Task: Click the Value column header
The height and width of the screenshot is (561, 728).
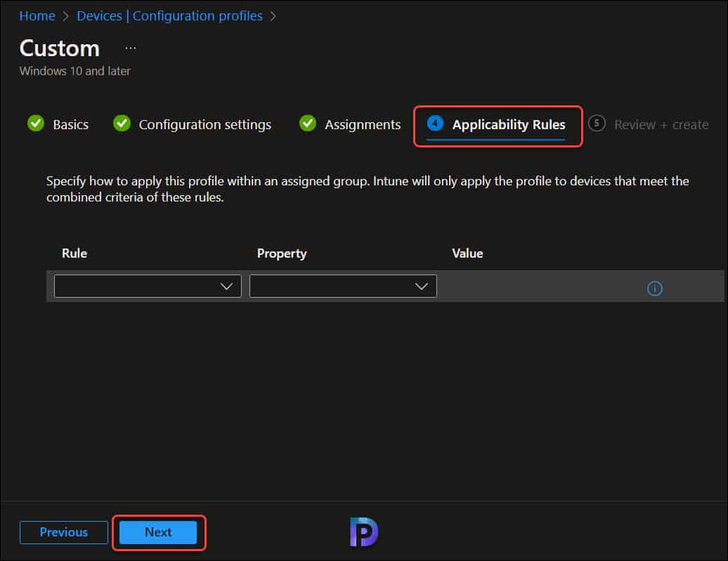Action: pyautogui.click(x=467, y=253)
